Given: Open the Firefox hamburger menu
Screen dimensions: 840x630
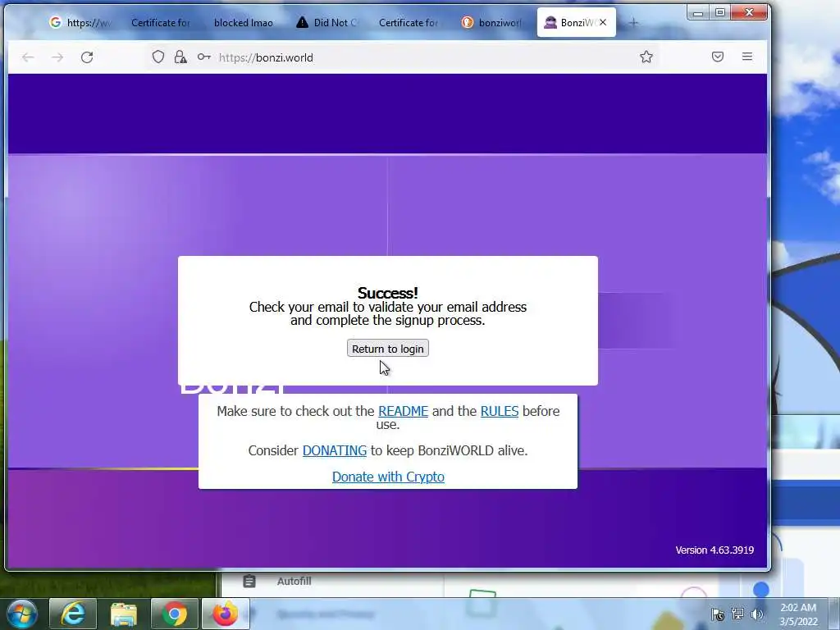Looking at the screenshot, I should coord(746,57).
